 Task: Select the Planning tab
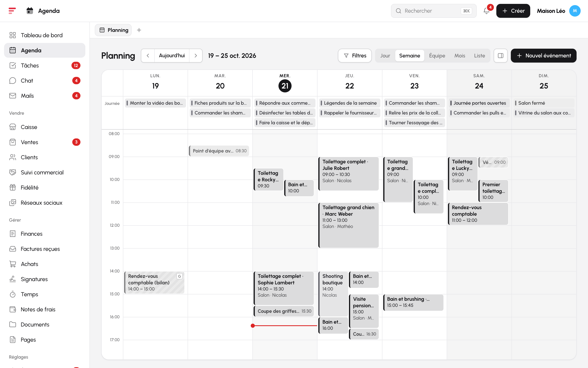coord(113,30)
